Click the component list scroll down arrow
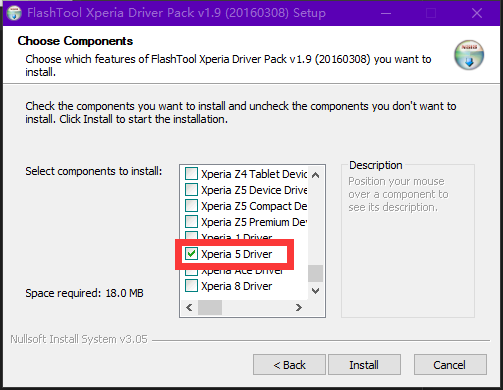This screenshot has width=503, height=390. [315, 291]
